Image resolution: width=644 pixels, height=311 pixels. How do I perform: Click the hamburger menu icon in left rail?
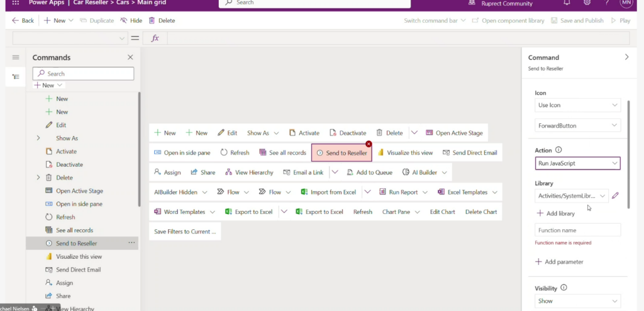(x=16, y=57)
